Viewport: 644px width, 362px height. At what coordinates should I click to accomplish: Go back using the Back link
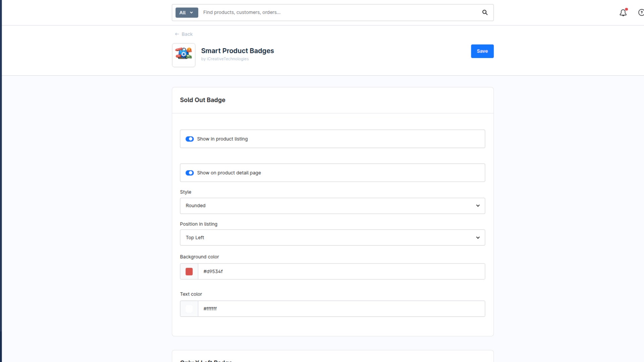[x=183, y=34]
